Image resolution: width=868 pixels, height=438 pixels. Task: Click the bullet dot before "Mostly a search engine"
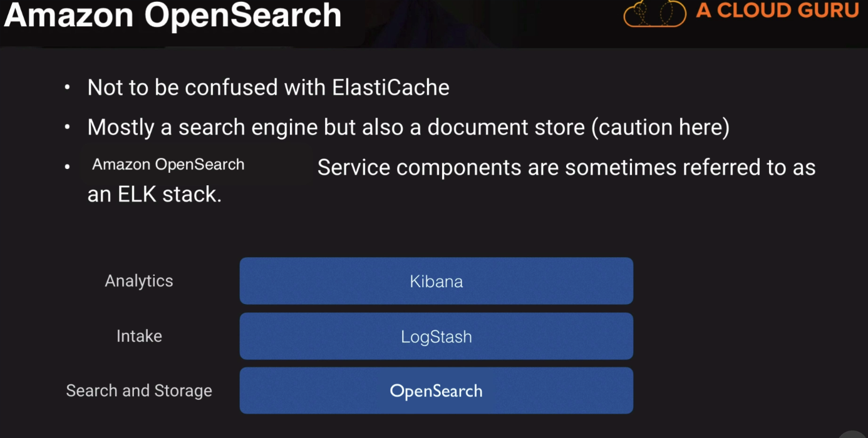click(x=68, y=128)
